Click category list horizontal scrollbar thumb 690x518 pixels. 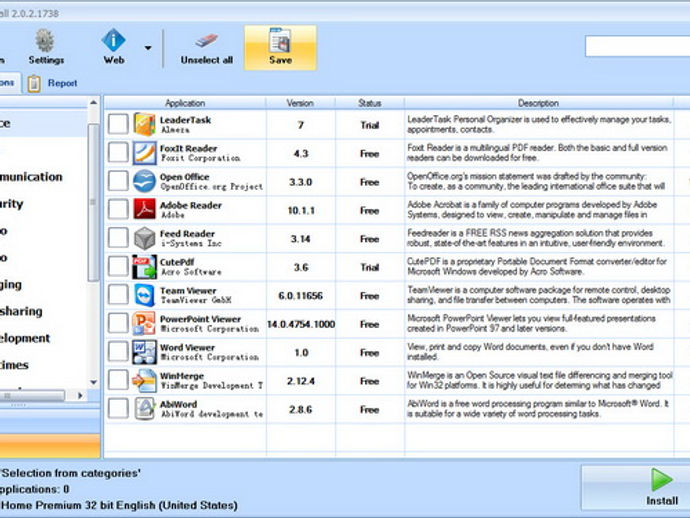pos(33,396)
